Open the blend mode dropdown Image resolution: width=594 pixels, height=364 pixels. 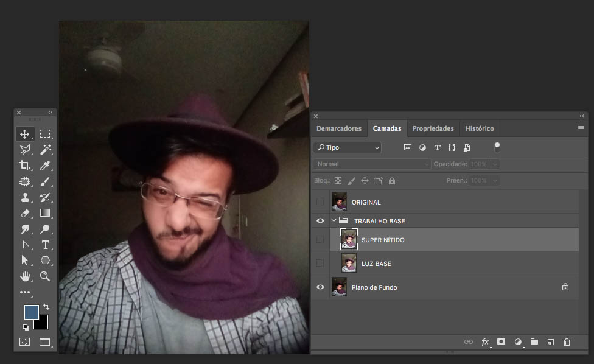[371, 164]
